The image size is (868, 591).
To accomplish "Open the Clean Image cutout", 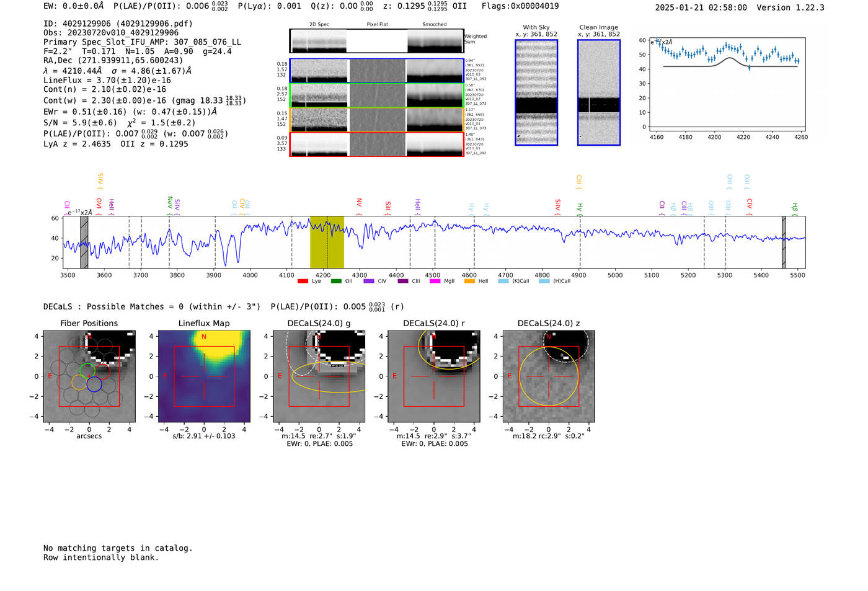I will (x=599, y=92).
